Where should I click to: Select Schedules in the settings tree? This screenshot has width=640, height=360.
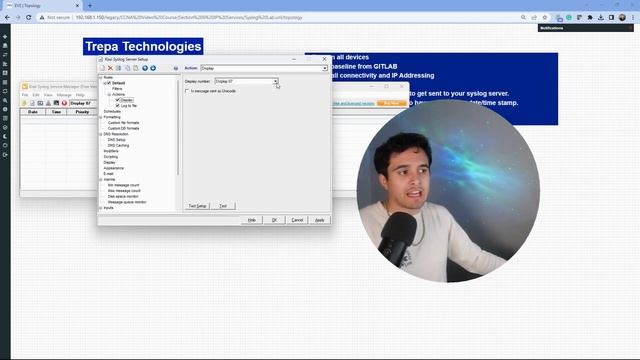click(x=112, y=111)
